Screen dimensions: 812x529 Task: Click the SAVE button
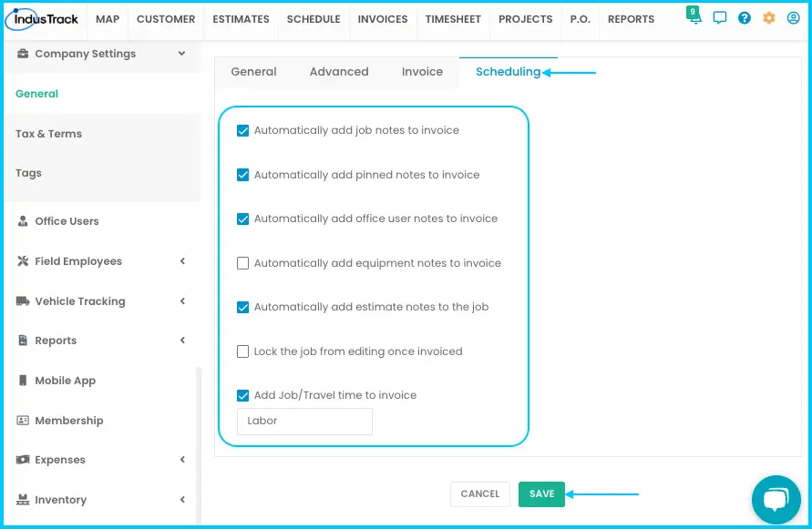541,494
